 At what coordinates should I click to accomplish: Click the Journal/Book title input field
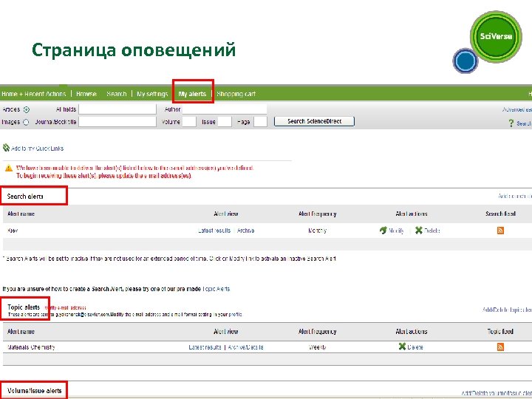coord(117,121)
